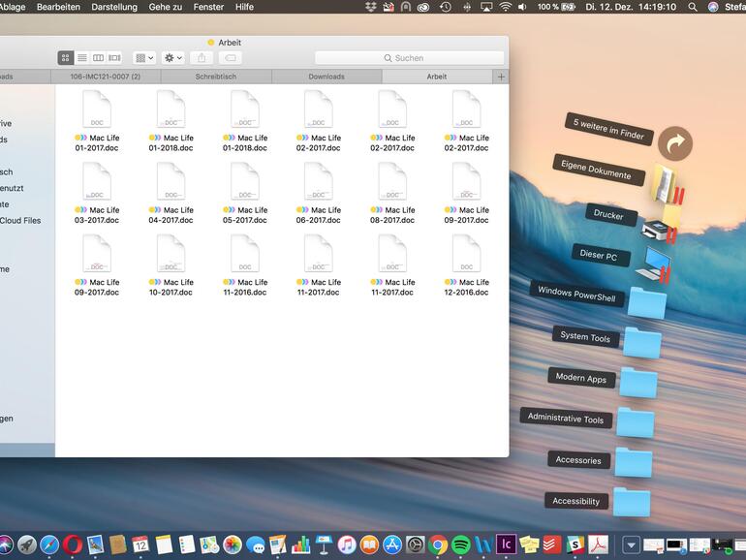
Task: Switch Finder to cover flow view
Action: [x=114, y=58]
